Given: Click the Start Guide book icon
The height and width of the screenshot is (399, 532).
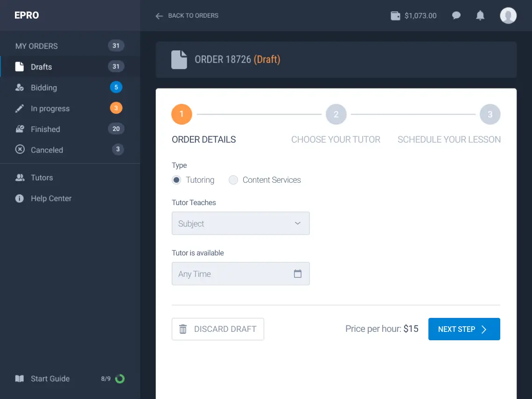Looking at the screenshot, I should [20, 378].
